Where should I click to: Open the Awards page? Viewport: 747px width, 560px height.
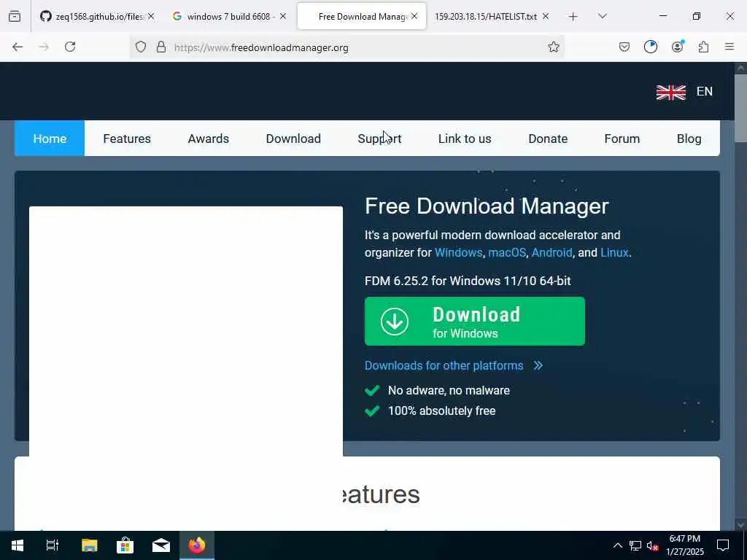[208, 139]
